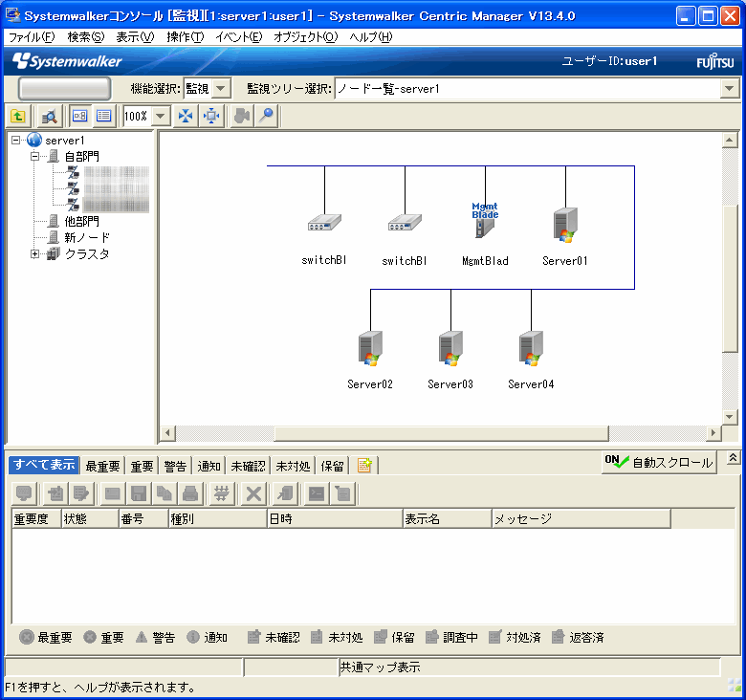Click the map vertical scrollbar down arrow
The width and height of the screenshot is (746, 700).
(730, 417)
